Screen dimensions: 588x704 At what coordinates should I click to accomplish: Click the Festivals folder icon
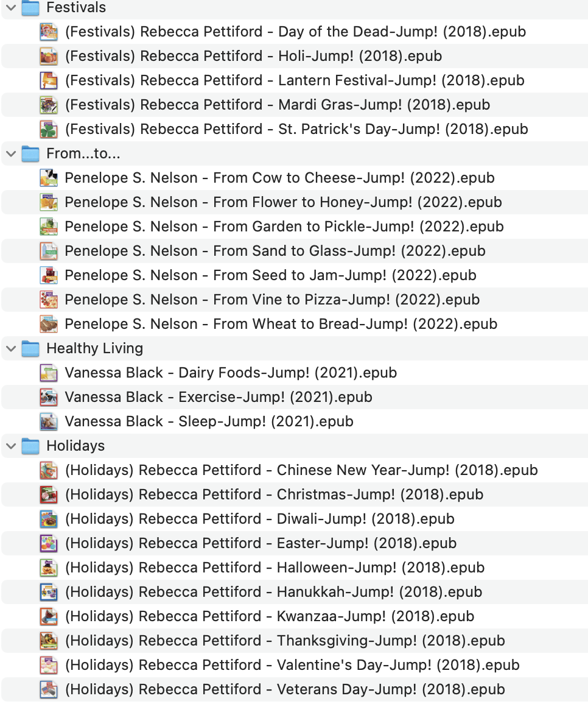click(x=30, y=8)
